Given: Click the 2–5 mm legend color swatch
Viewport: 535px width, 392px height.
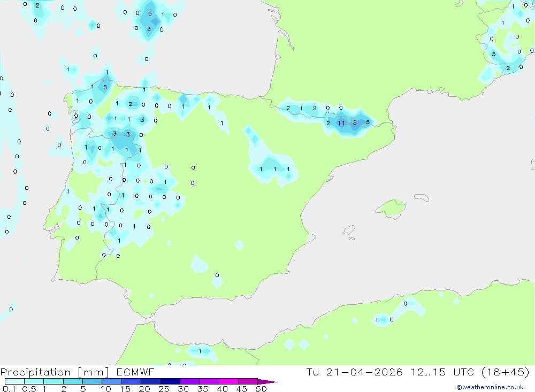Looking at the screenshot, I should pyautogui.click(x=73, y=381).
